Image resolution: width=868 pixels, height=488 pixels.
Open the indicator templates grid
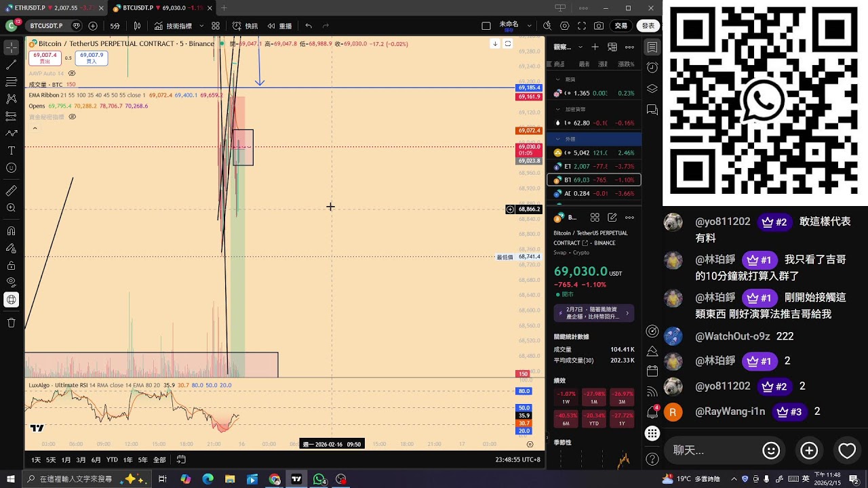[216, 26]
